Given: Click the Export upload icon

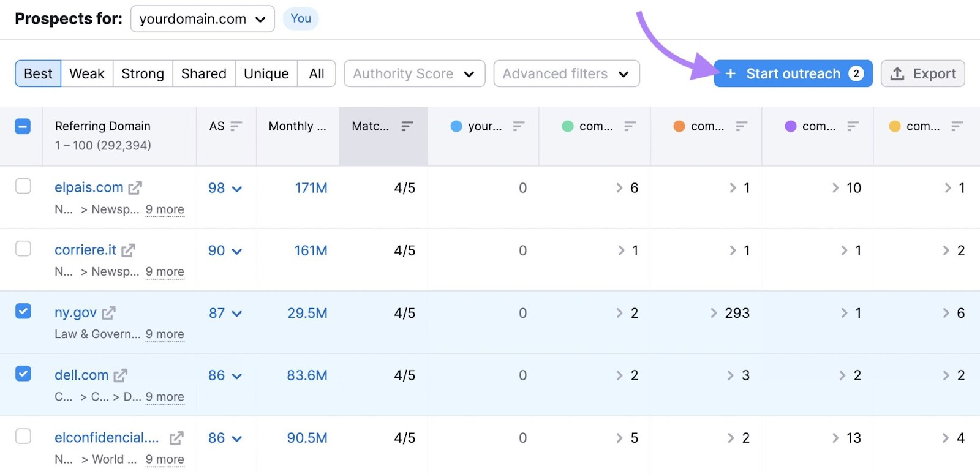Looking at the screenshot, I should 897,73.
